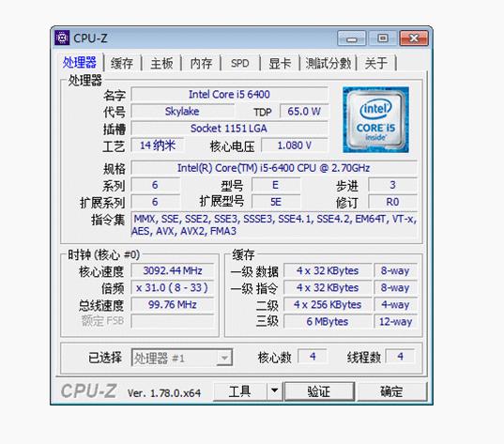
Task: Click the 扩展系列 value 6
Action: (155, 202)
